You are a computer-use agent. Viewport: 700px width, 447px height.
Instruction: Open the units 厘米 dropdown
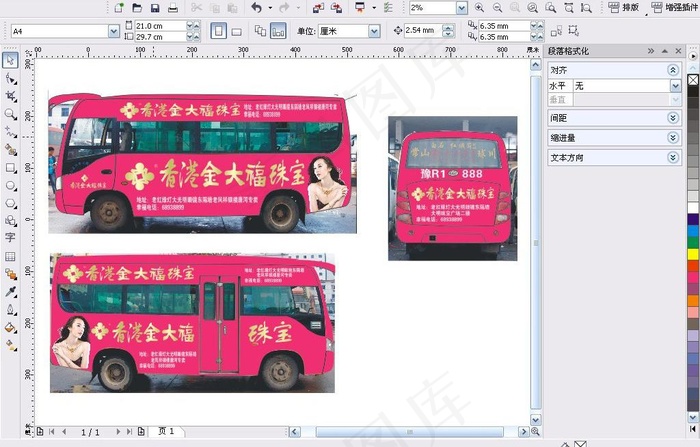374,31
